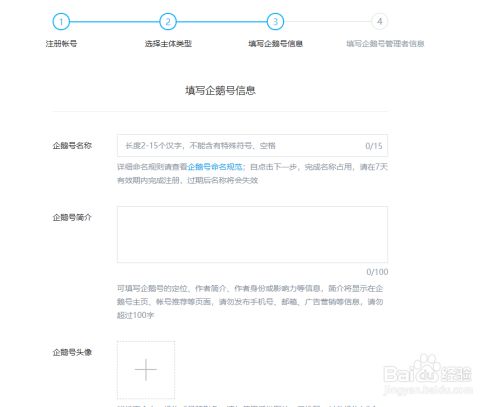Click the 填写企鹅号信息 page heading
Image resolution: width=500 pixels, height=407 pixels.
click(220, 91)
